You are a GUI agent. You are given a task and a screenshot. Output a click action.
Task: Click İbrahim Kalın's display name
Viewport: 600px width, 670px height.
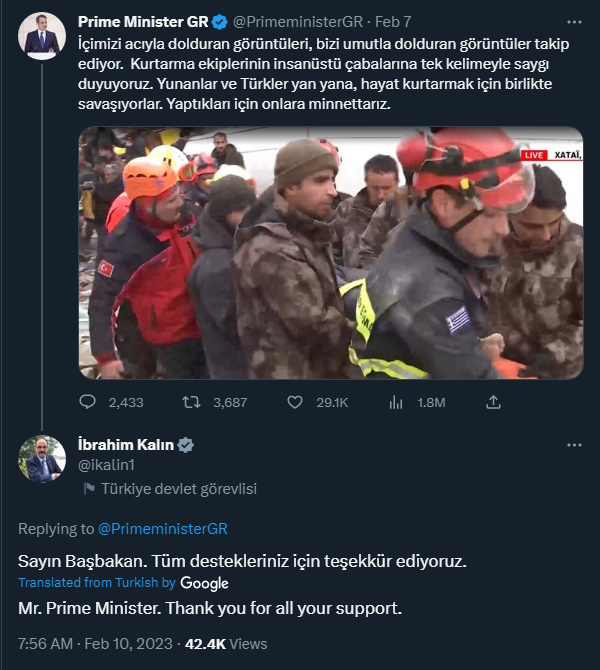(126, 445)
